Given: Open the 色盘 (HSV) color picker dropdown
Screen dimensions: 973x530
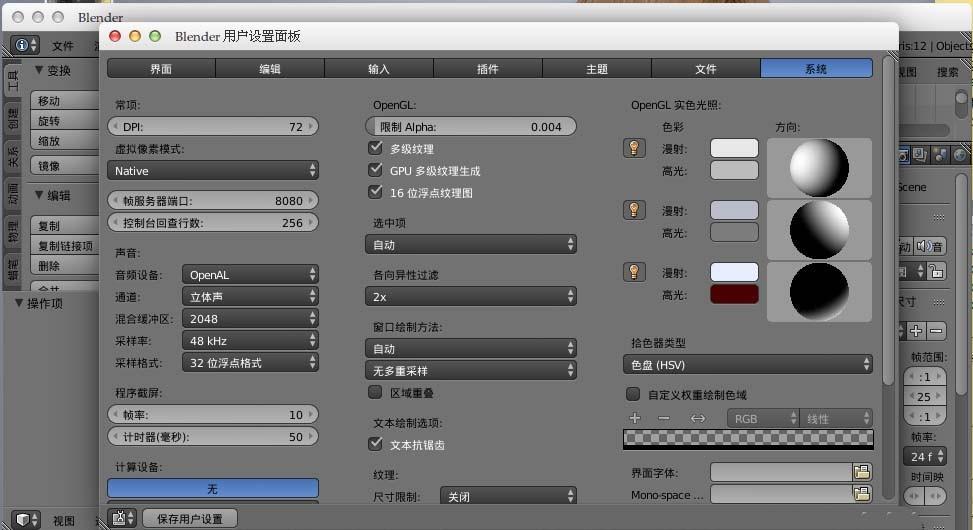Looking at the screenshot, I should click(748, 364).
